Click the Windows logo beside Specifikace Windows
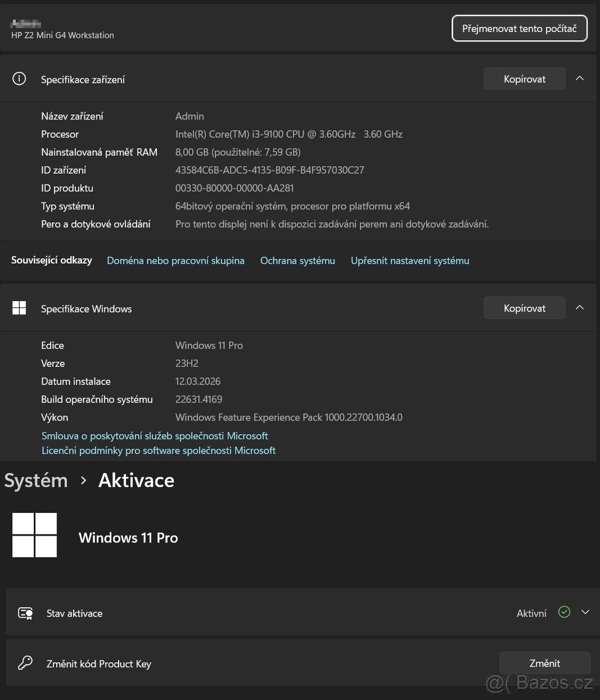This screenshot has width=600, height=700. [19, 308]
